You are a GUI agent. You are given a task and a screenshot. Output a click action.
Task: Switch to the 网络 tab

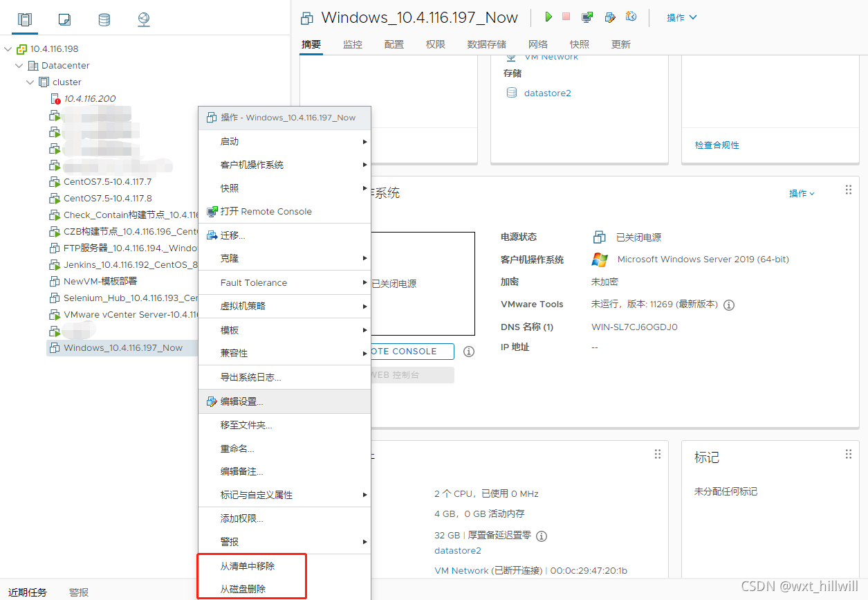pyautogui.click(x=538, y=44)
